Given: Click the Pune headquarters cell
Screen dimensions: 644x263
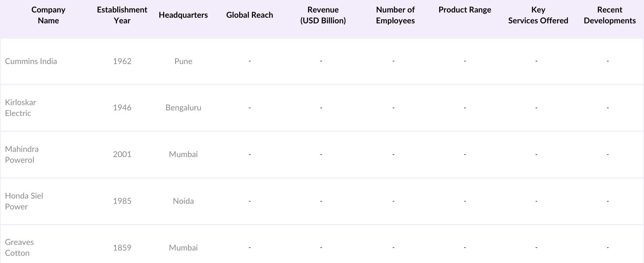Looking at the screenshot, I should (x=183, y=61).
